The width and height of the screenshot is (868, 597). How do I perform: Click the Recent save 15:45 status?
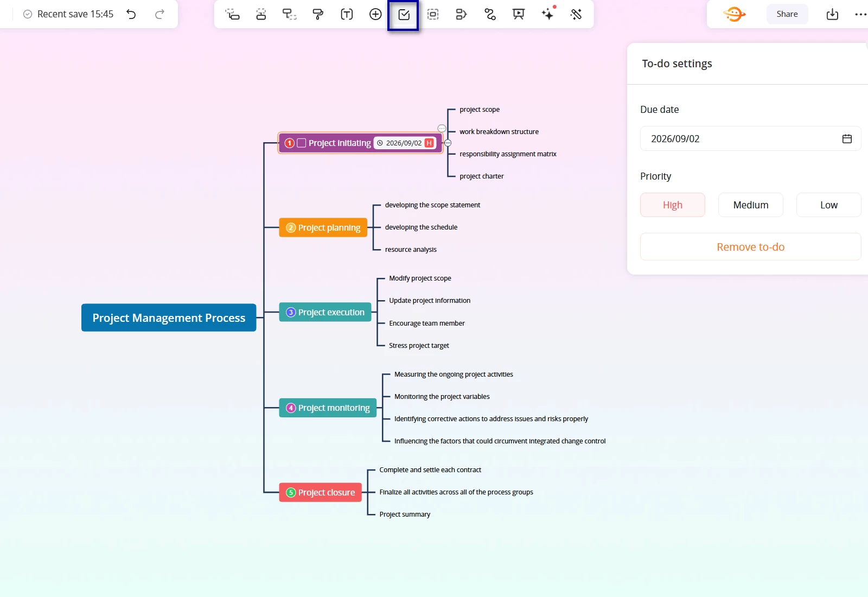click(68, 14)
